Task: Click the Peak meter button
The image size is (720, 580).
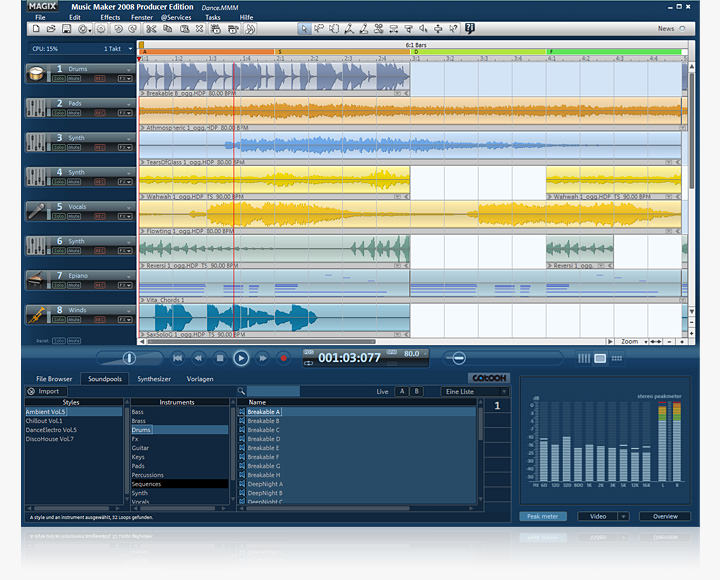Action: [x=543, y=517]
